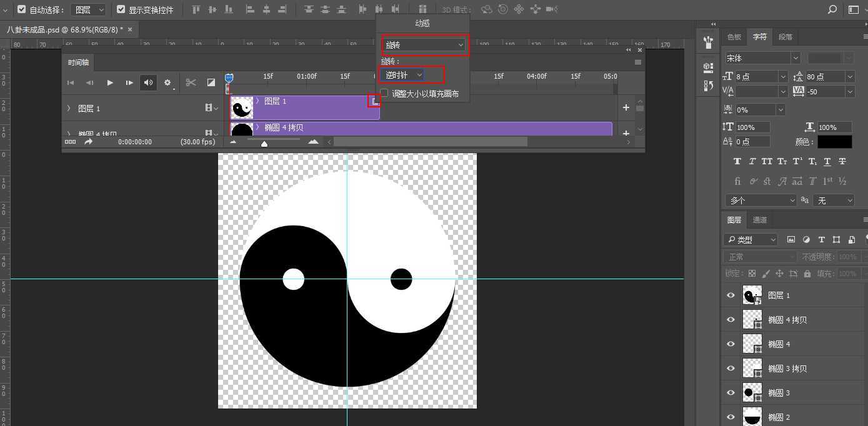Click the render video arrow icon
The width and height of the screenshot is (868, 426).
click(88, 142)
